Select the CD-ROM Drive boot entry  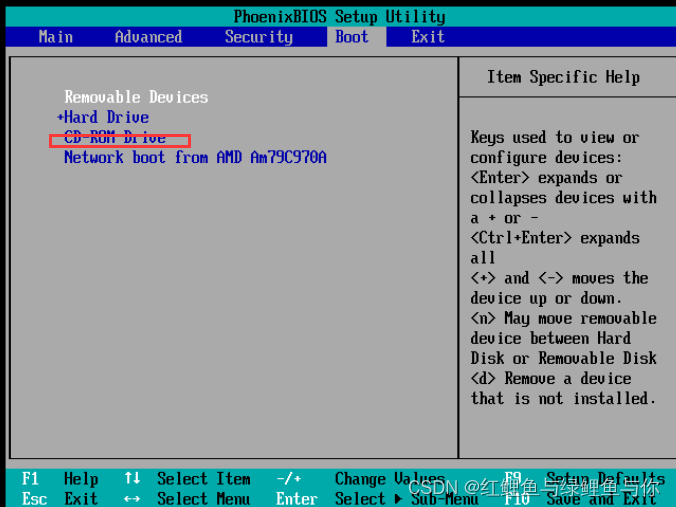115,137
